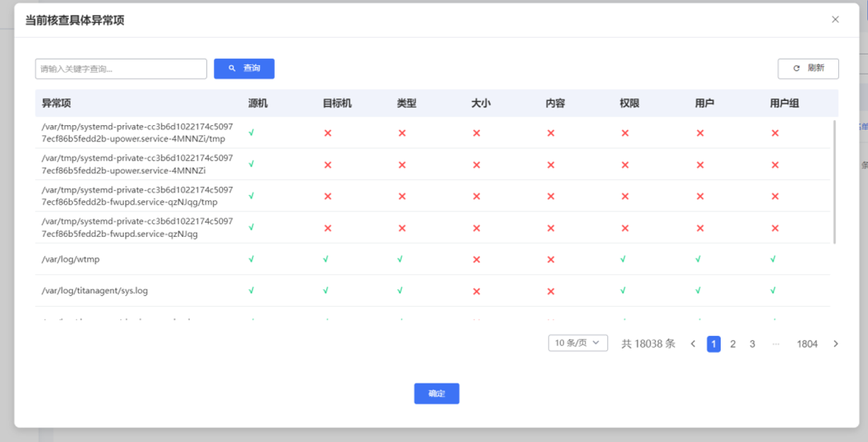Image resolution: width=868 pixels, height=442 pixels.
Task: Click the 刷新 refresh button
Action: pos(808,69)
